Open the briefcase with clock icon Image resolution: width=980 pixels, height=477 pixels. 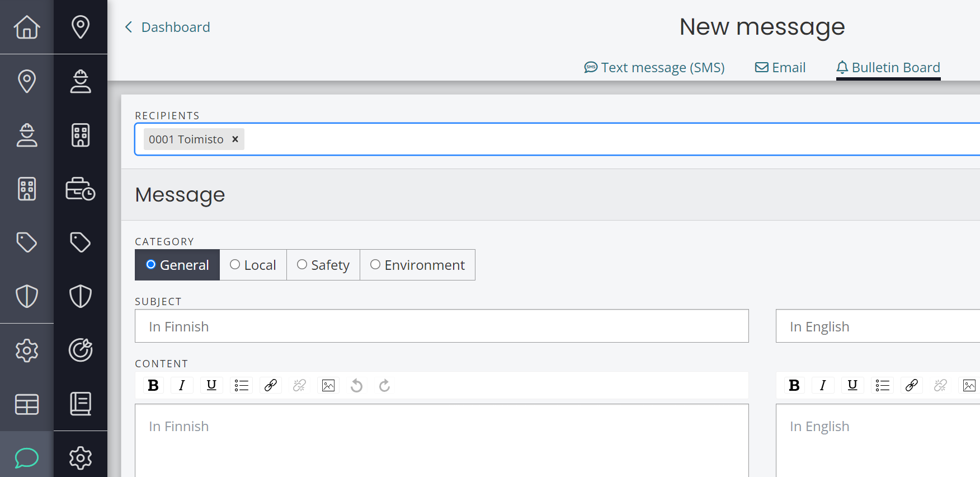pyautogui.click(x=81, y=189)
